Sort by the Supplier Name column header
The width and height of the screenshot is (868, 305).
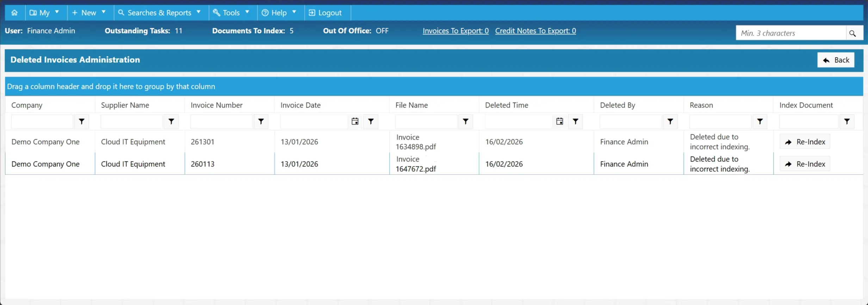pos(125,105)
